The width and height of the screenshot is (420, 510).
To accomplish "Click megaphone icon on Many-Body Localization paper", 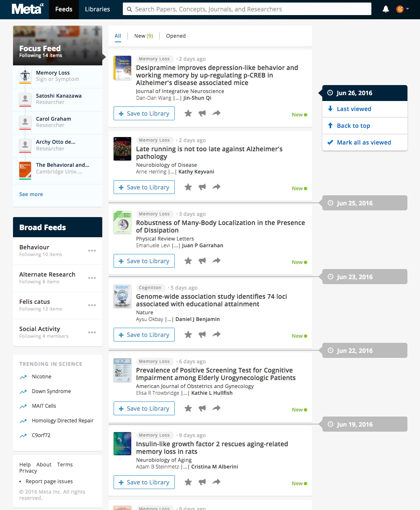I will point(202,261).
